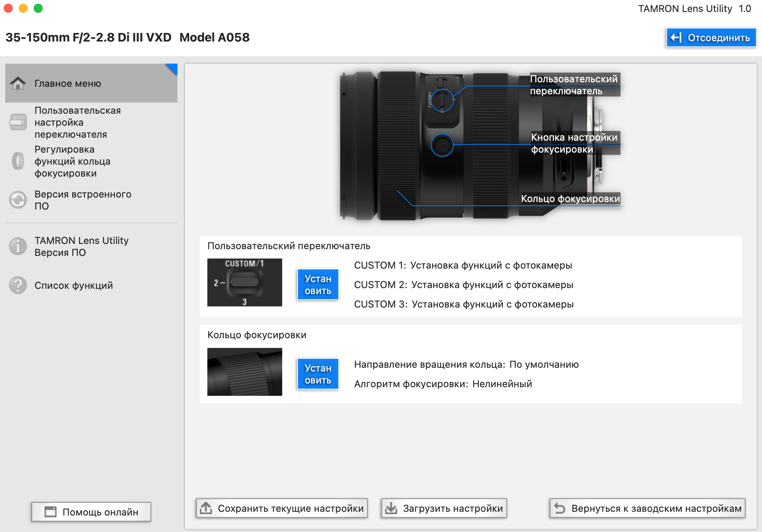This screenshot has height=532, width=762.
Task: Click the CUSTOM switch thumbnail image
Action: click(x=244, y=282)
